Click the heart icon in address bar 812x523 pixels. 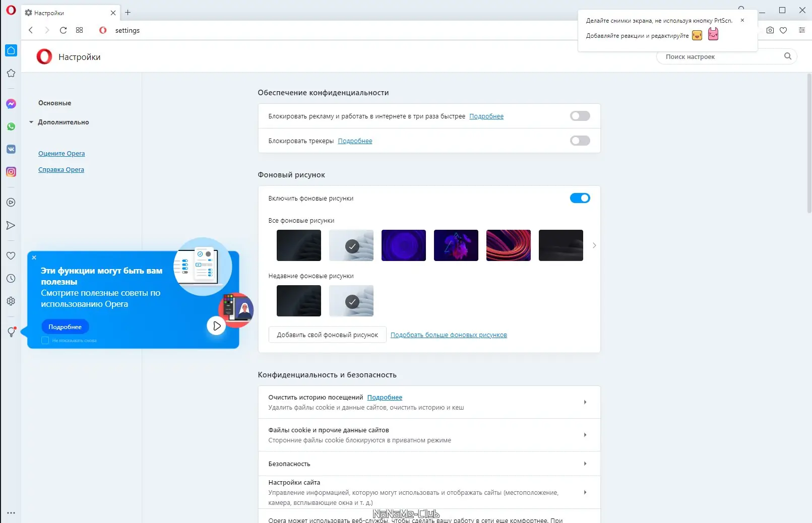click(x=783, y=30)
